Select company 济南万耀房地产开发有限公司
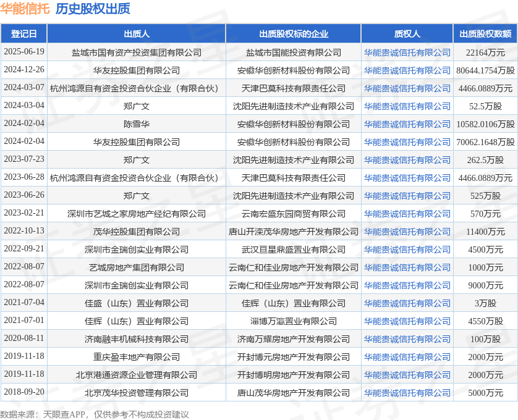 pos(294,339)
